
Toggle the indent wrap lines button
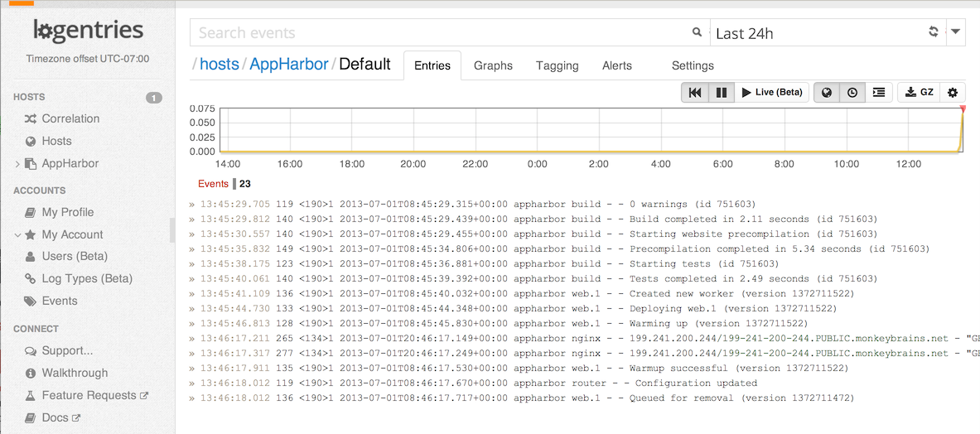pos(879,93)
